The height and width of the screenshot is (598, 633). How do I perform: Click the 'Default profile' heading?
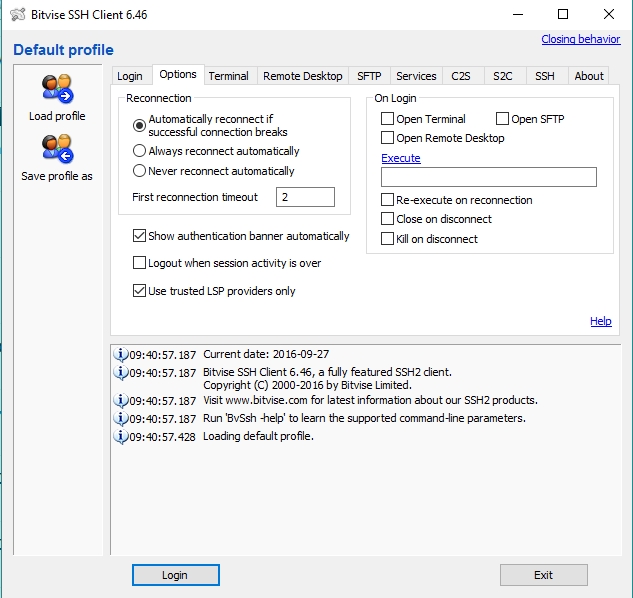(x=63, y=50)
